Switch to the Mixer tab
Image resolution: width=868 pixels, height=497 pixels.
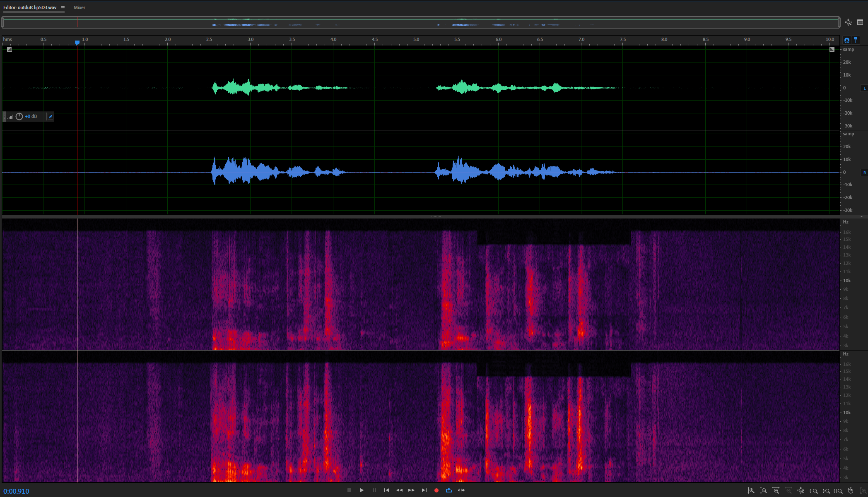point(80,7)
